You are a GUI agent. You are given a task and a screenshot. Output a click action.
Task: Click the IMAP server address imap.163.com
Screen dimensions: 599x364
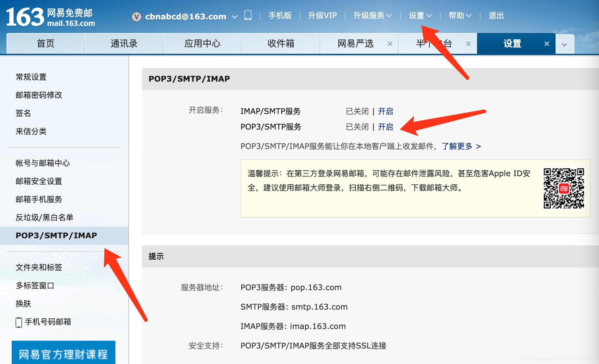click(318, 326)
